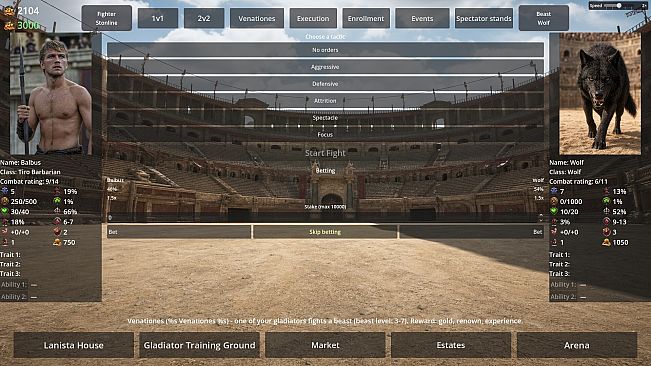Viewport: 651px width, 366px height.
Task: Open the Fighter Stonius selector
Action: tap(107, 18)
